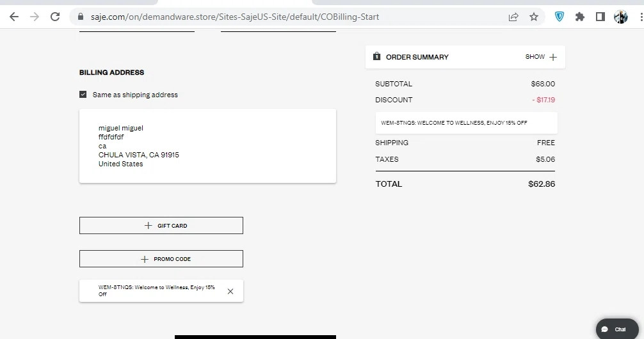
Task: Toggle the browser side panel icon
Action: coord(600,17)
